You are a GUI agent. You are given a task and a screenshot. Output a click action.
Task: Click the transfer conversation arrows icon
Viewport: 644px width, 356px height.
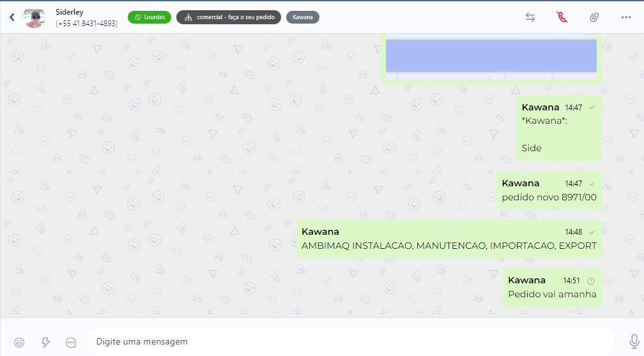(530, 17)
